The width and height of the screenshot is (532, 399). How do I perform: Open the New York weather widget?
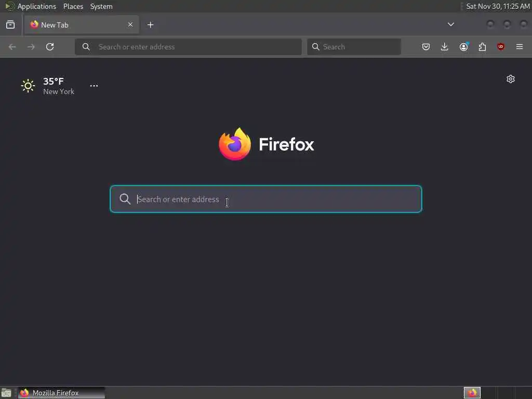tap(47, 86)
